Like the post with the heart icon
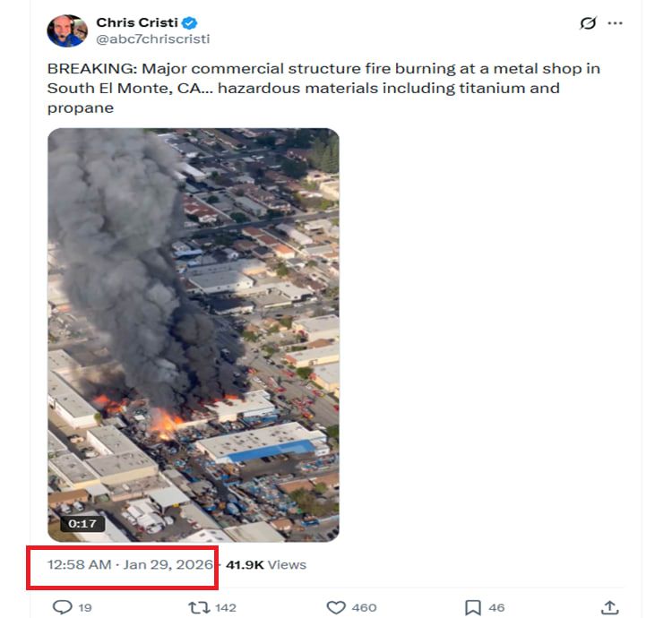The height and width of the screenshot is (618, 672). pos(335,607)
